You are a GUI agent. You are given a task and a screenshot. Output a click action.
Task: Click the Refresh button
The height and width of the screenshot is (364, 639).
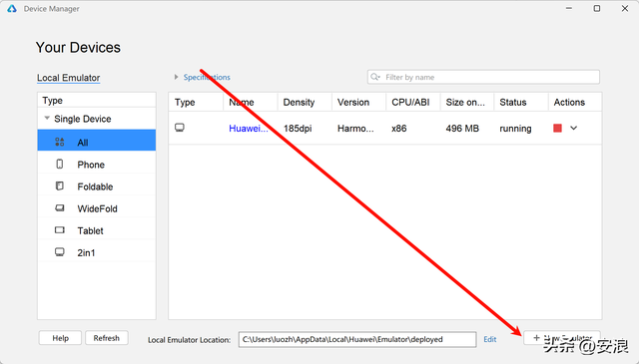pyautogui.click(x=107, y=338)
